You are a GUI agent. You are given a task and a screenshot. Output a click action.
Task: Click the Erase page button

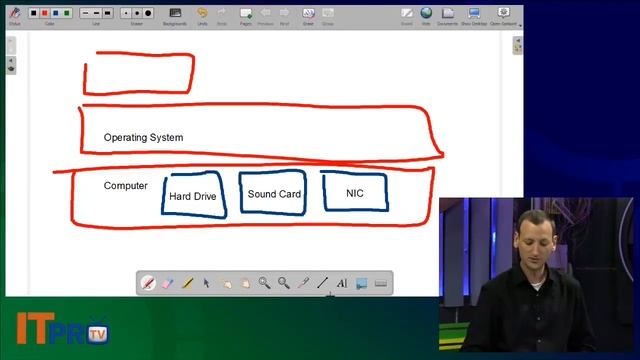308,16
